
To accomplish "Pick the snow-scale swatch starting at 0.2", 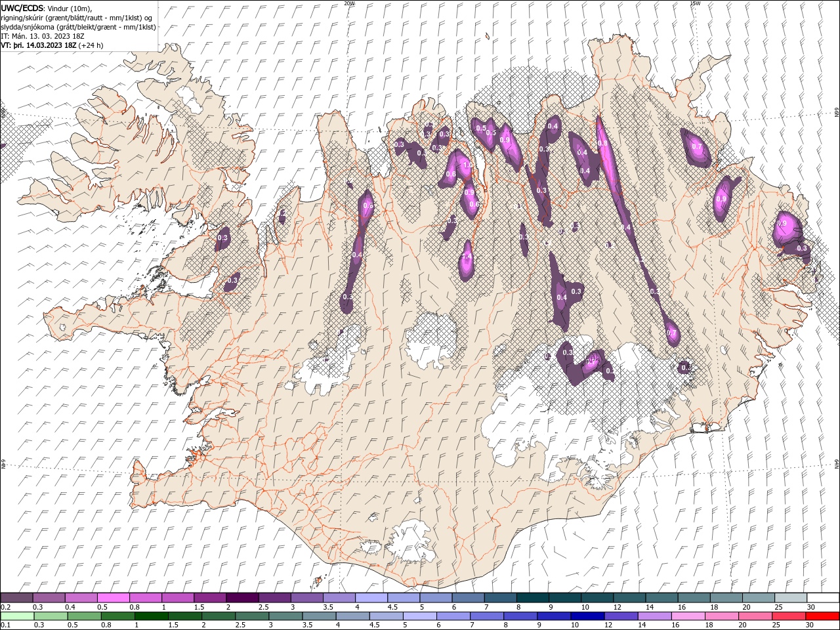I will (x=16, y=598).
